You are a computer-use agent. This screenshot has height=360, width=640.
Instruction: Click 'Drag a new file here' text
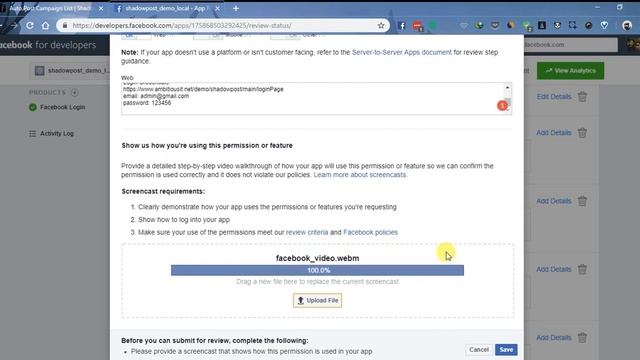[318, 282]
